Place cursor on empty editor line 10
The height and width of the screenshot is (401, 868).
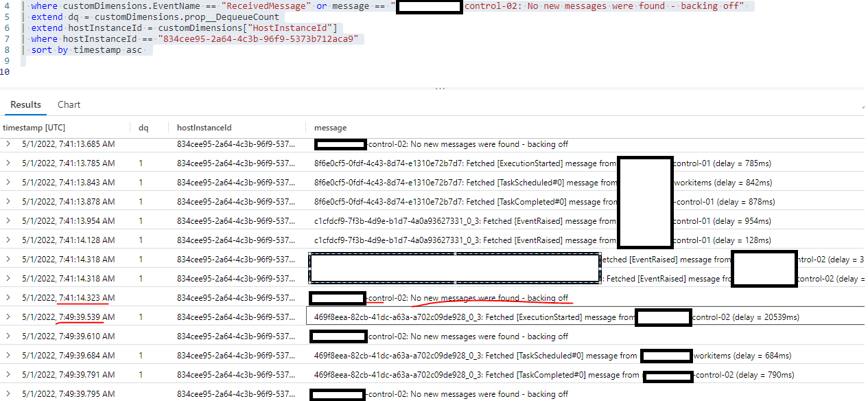27,71
